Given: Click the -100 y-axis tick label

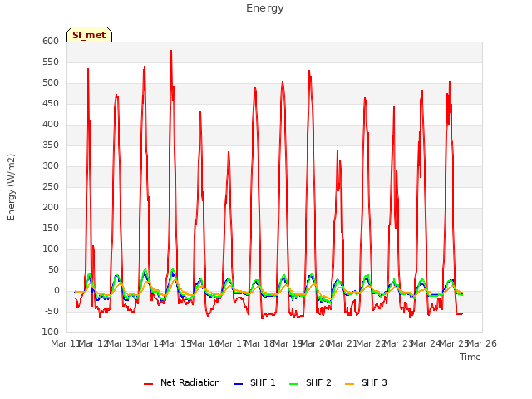Looking at the screenshot, I should 49,332.
